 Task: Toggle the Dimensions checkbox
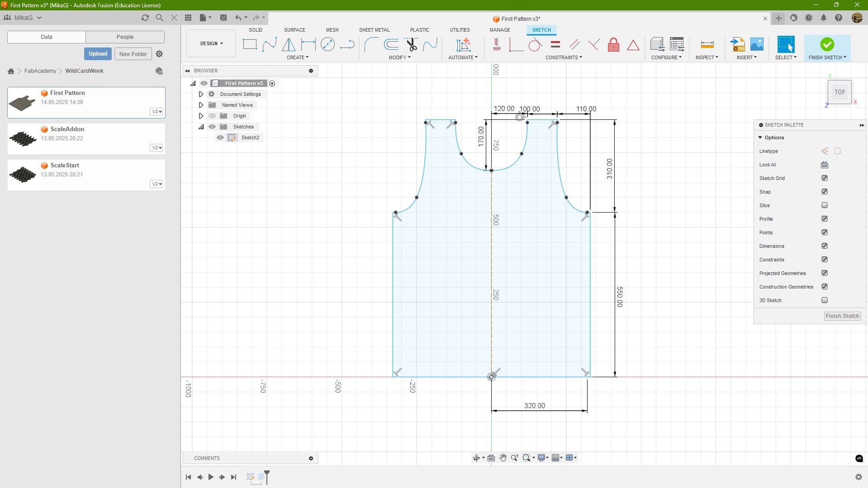(x=825, y=246)
